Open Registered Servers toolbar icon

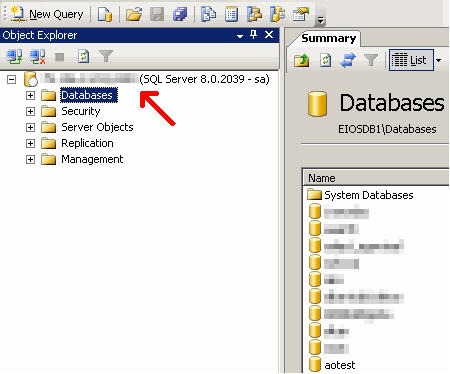click(209, 14)
